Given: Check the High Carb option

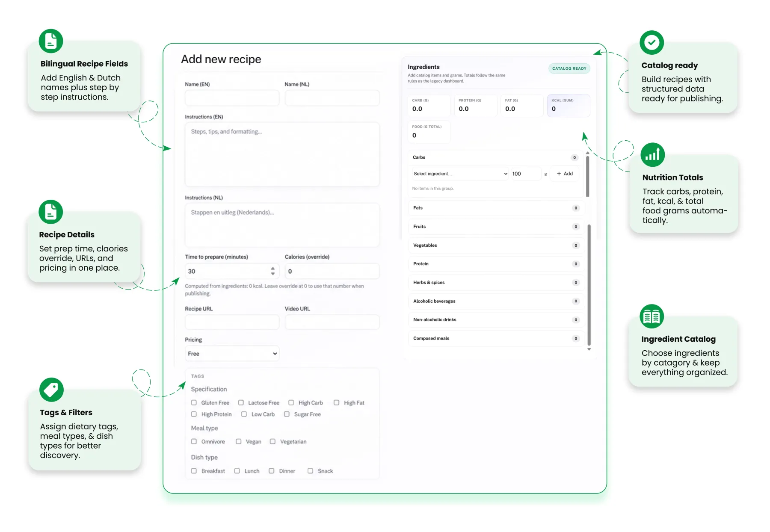Looking at the screenshot, I should (x=291, y=403).
